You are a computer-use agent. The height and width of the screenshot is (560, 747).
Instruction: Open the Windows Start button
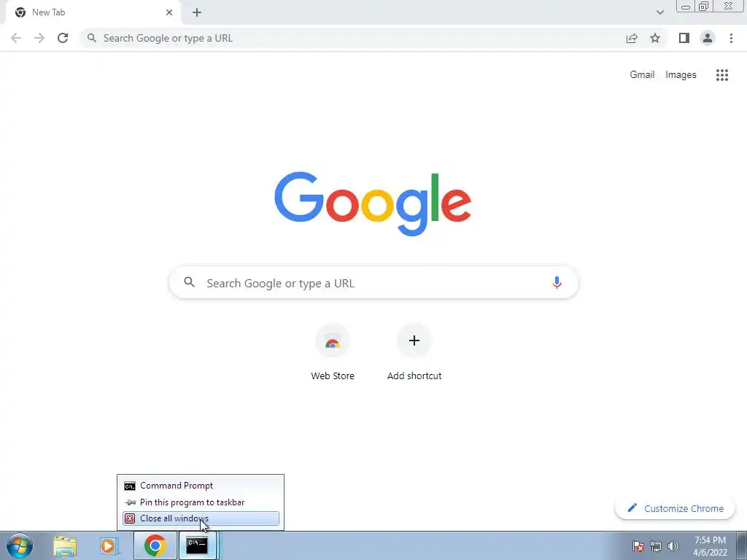click(20, 545)
